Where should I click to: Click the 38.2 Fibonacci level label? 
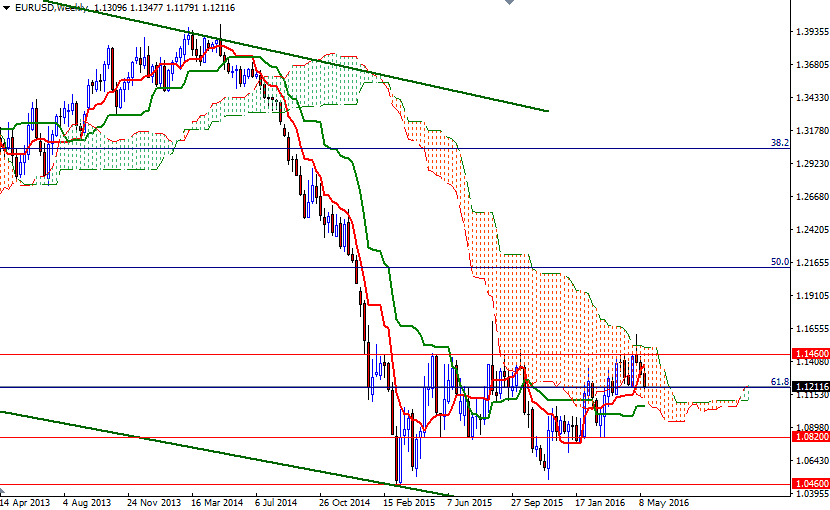coord(780,143)
